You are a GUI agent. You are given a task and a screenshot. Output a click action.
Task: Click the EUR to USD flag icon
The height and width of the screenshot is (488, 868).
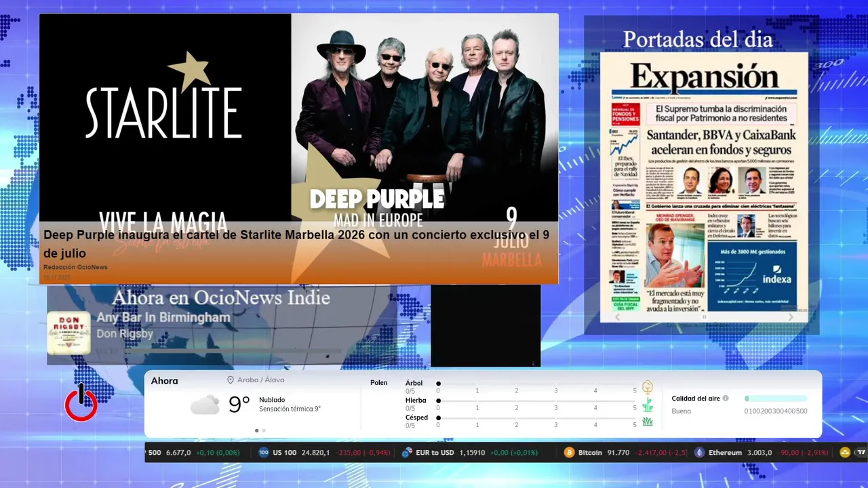click(407, 452)
